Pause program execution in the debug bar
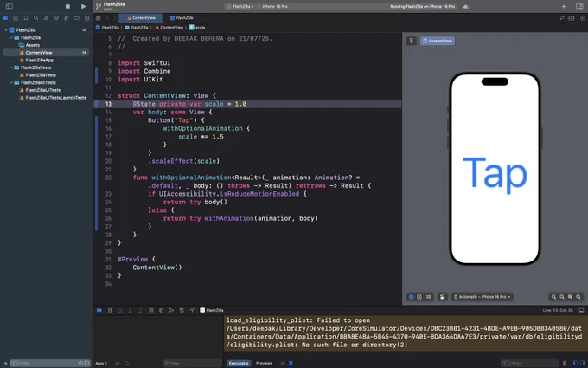 (110, 310)
